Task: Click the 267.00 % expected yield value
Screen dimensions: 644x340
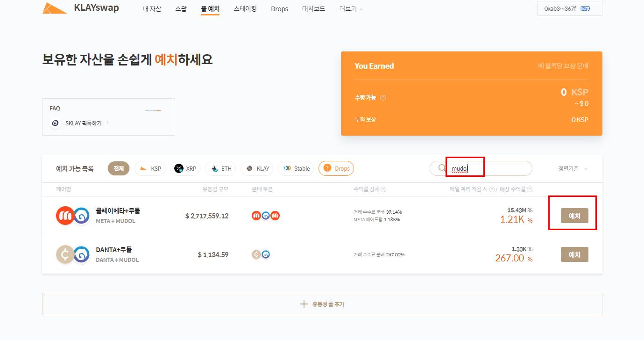Action: coord(514,258)
